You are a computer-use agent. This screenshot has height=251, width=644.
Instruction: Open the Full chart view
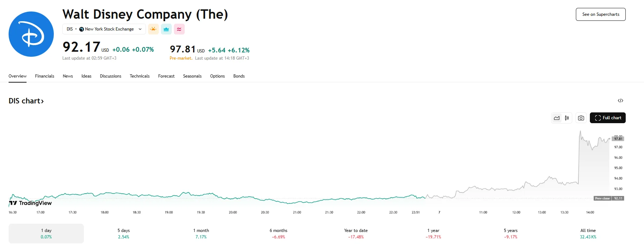pos(607,117)
